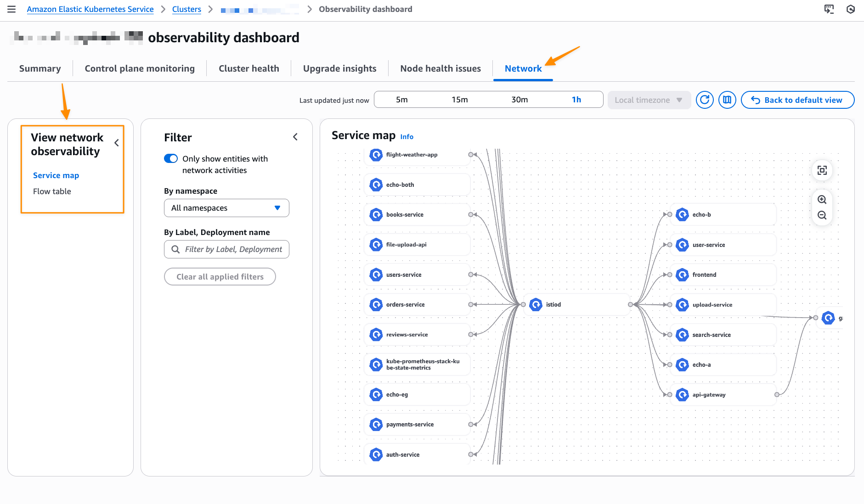Select the 5m time range
This screenshot has height=504, width=864.
click(402, 99)
